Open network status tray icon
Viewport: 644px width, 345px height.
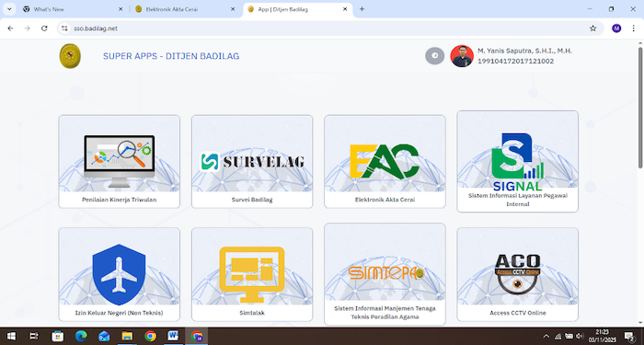pyautogui.click(x=558, y=337)
